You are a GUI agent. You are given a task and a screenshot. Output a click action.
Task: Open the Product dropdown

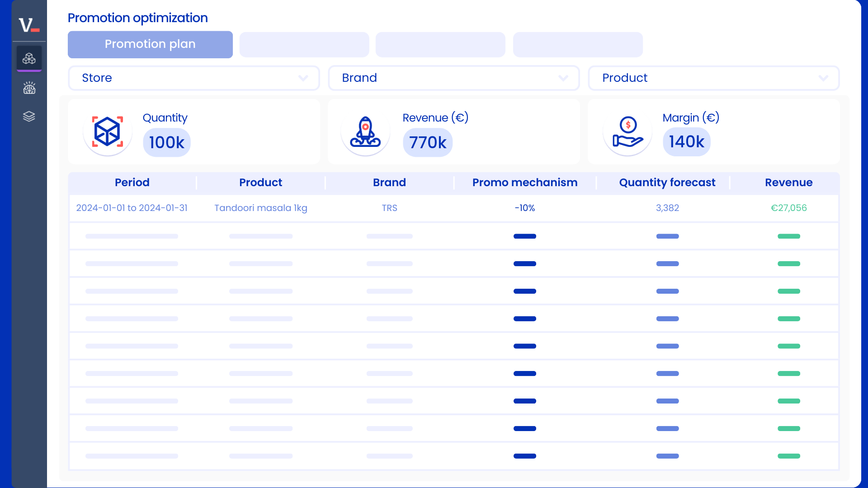pyautogui.click(x=713, y=78)
